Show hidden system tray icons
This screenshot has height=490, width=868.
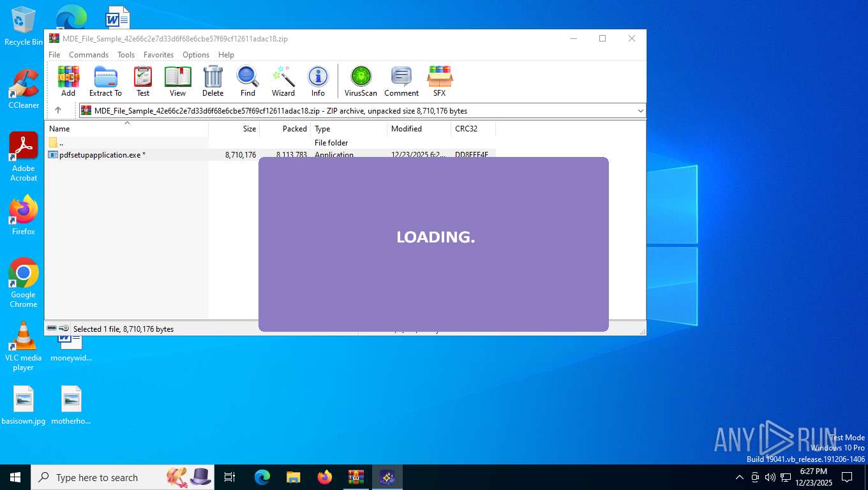coord(740,477)
